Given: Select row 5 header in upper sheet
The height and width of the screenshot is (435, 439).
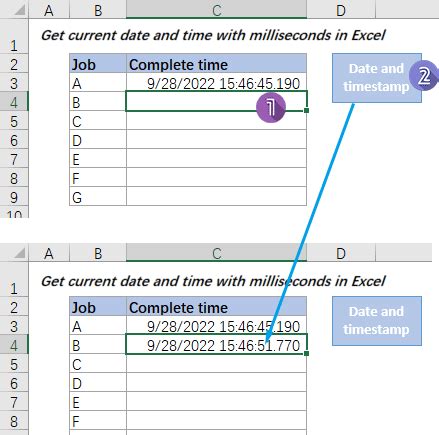Looking at the screenshot, I should click(x=14, y=120).
